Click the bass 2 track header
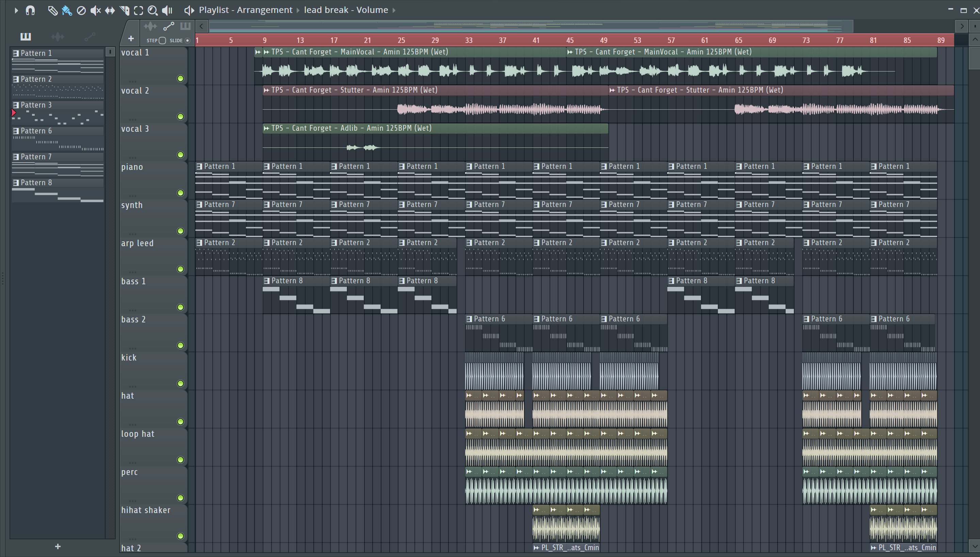 [154, 333]
